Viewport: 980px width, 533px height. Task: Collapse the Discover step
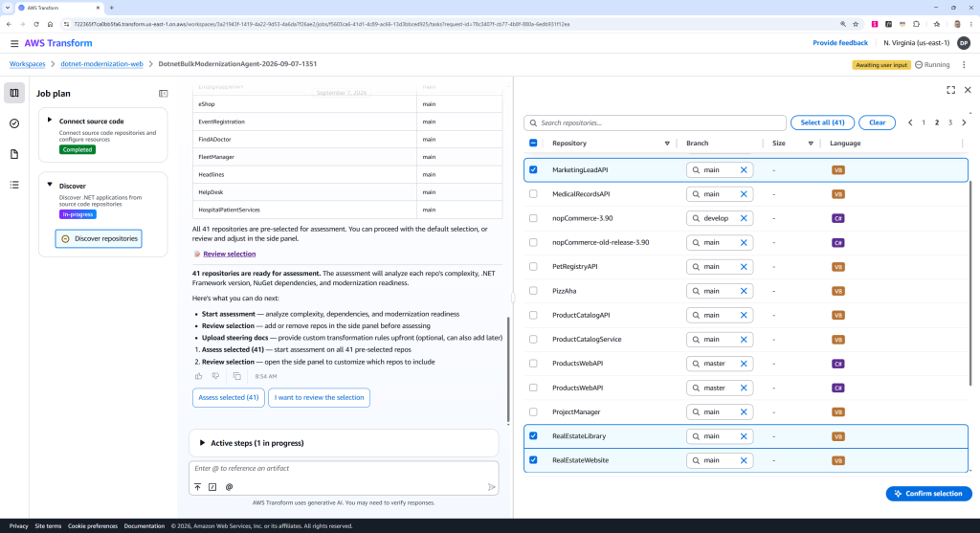pyautogui.click(x=50, y=185)
